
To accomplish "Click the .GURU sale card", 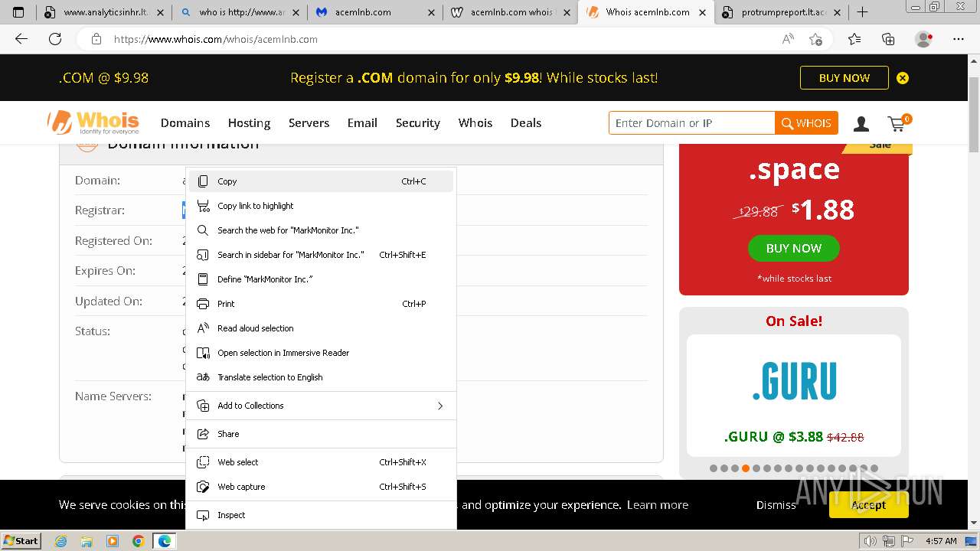I will point(794,396).
